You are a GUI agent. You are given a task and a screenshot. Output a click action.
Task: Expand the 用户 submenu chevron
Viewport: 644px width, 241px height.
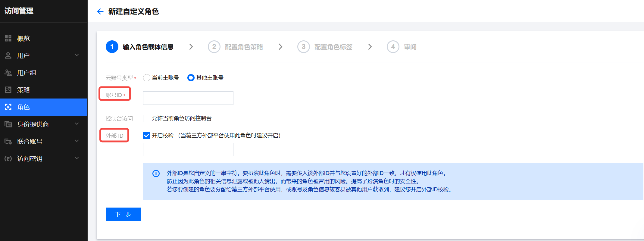click(x=77, y=55)
